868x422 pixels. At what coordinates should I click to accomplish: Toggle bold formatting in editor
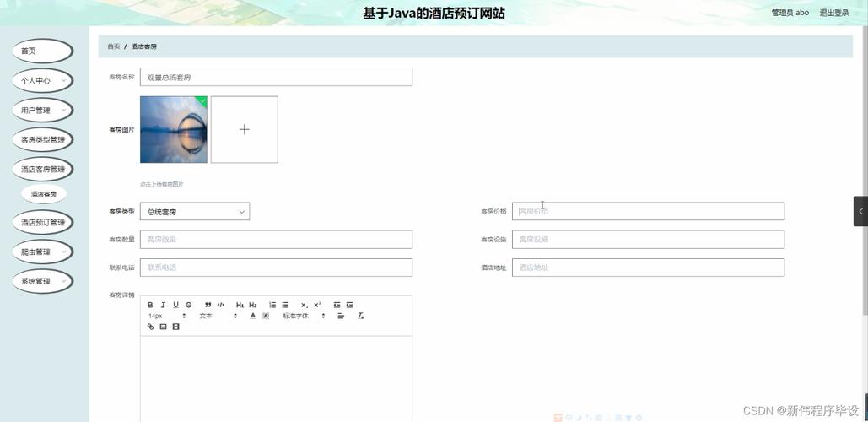pos(150,305)
